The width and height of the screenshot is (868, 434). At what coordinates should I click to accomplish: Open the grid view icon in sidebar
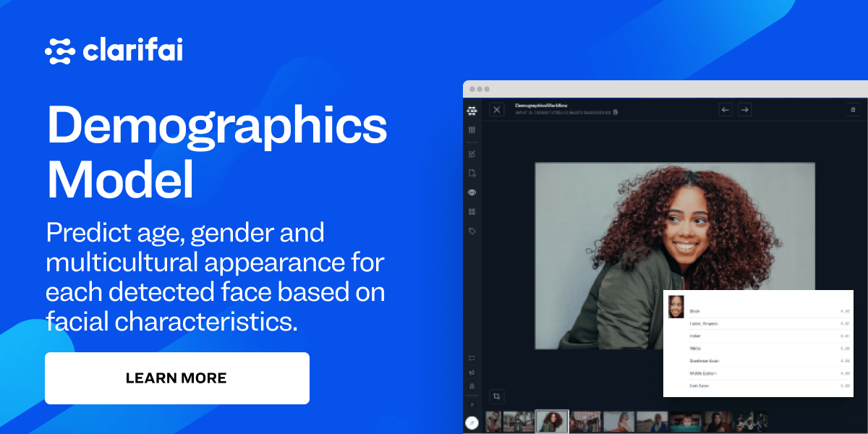(472, 130)
